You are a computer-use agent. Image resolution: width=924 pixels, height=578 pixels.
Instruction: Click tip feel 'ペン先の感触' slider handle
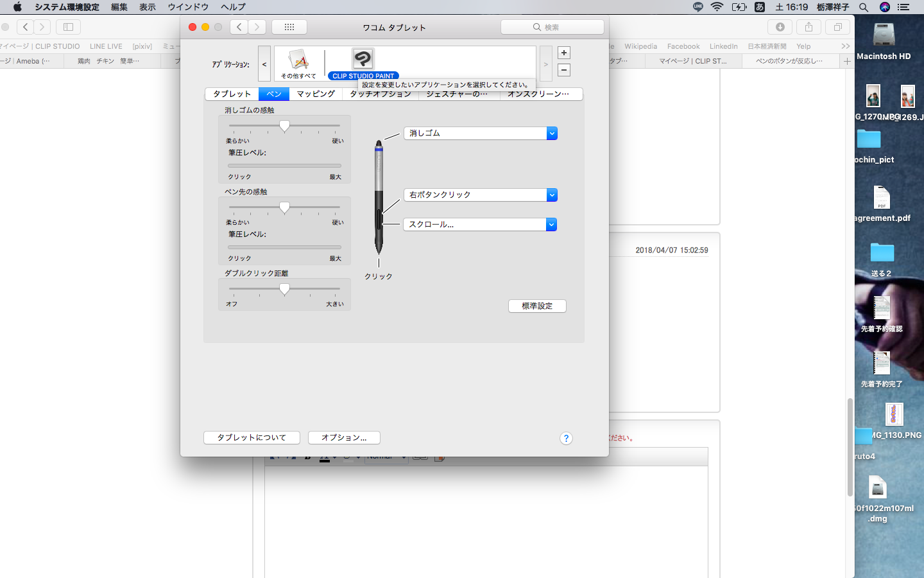click(x=284, y=207)
